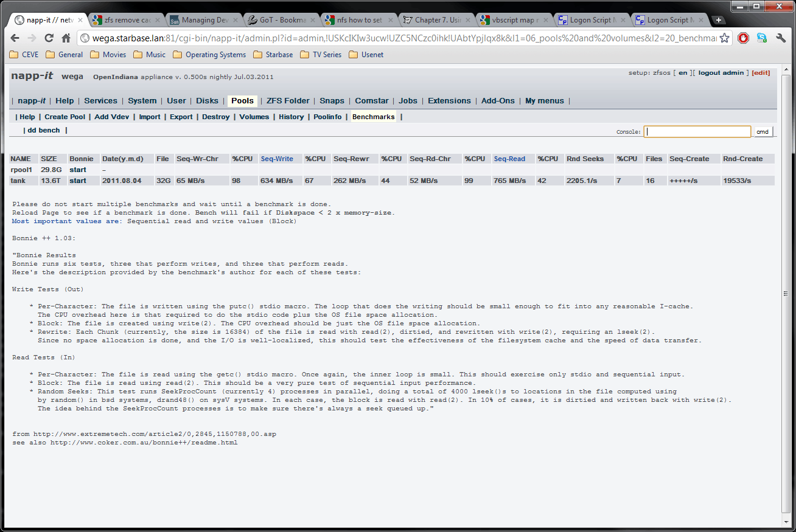This screenshot has height=532, width=796.
Task: Switch to the 'nfs how to set' tab
Action: (358, 20)
